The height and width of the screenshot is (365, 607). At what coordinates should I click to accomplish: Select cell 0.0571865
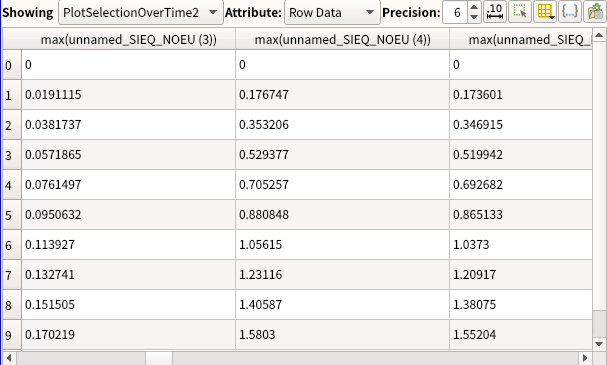click(x=129, y=155)
